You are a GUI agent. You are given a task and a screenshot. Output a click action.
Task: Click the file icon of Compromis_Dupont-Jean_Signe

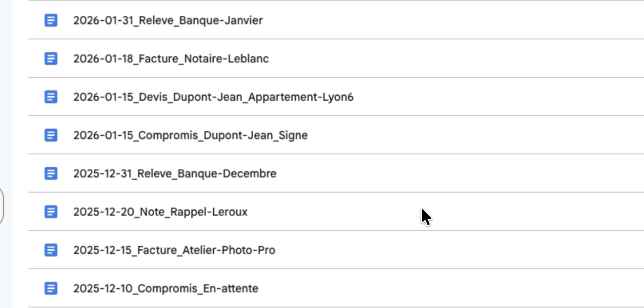point(51,135)
